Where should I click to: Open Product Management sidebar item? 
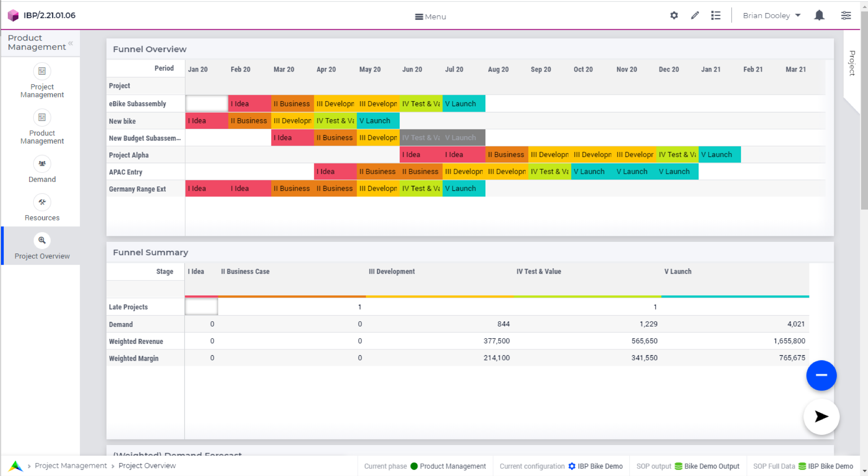coord(42,127)
